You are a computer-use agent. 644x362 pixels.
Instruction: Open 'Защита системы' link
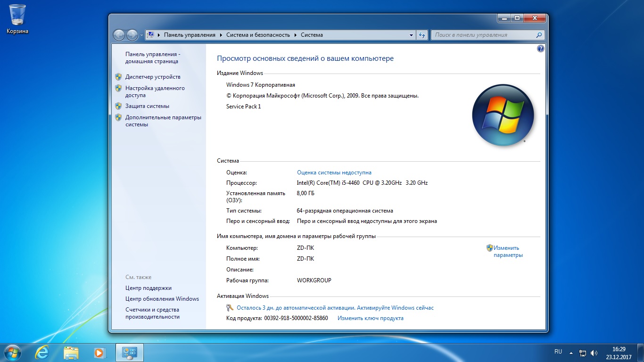pyautogui.click(x=147, y=106)
